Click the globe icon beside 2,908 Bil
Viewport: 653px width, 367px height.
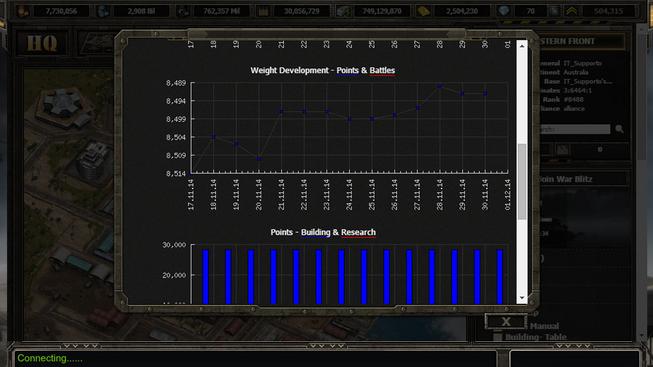click(x=103, y=11)
